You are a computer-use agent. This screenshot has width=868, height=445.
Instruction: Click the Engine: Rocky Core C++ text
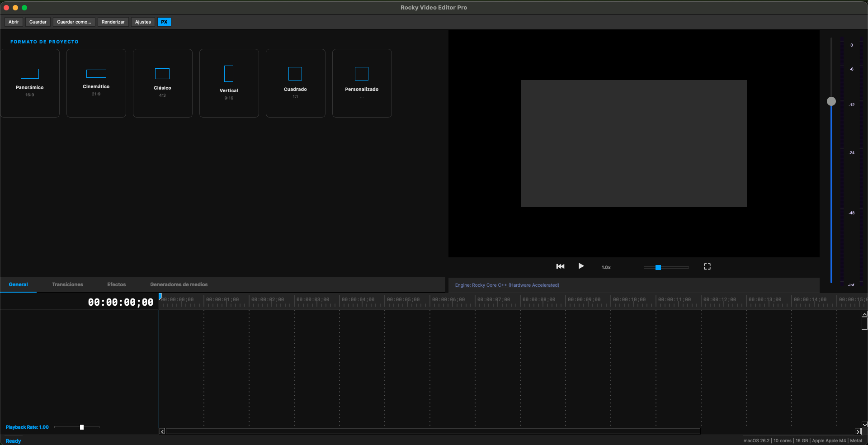(x=507, y=285)
